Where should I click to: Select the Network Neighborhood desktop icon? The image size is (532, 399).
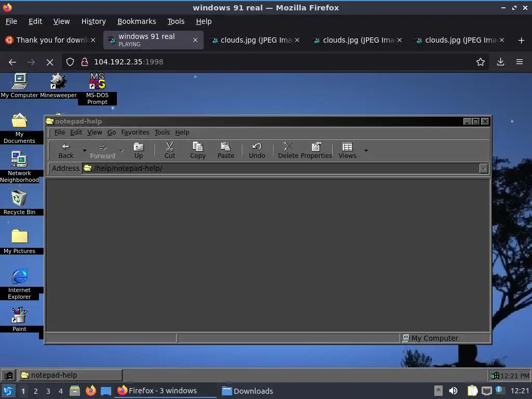coord(19,167)
